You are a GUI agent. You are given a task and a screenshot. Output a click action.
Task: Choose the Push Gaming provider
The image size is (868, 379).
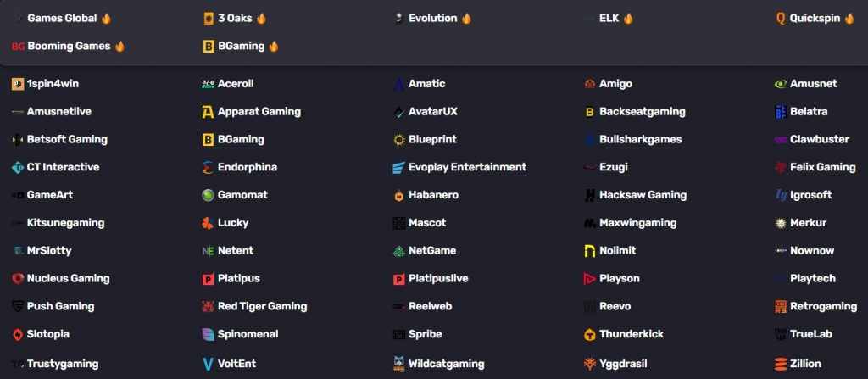(x=60, y=306)
